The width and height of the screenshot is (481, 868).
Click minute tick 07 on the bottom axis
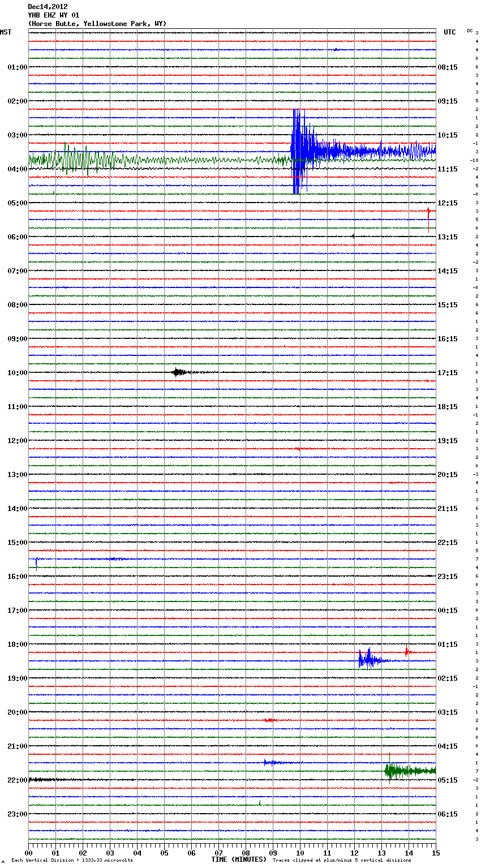tap(218, 853)
